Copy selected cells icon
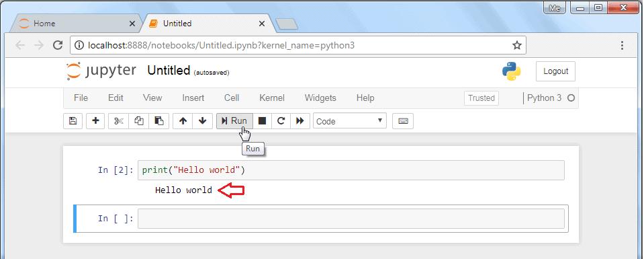 [139, 121]
